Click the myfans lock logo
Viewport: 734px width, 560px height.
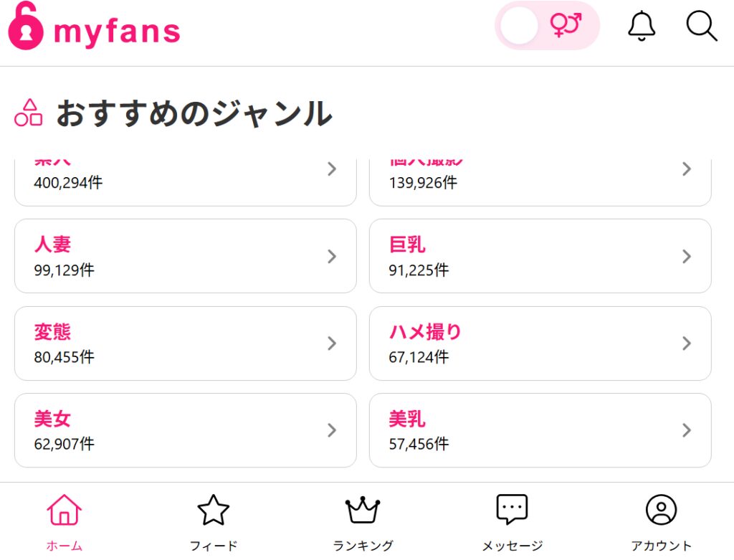tap(26, 25)
